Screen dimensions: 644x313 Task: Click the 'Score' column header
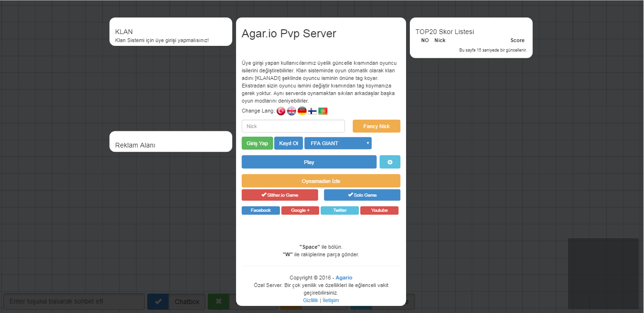tap(517, 40)
